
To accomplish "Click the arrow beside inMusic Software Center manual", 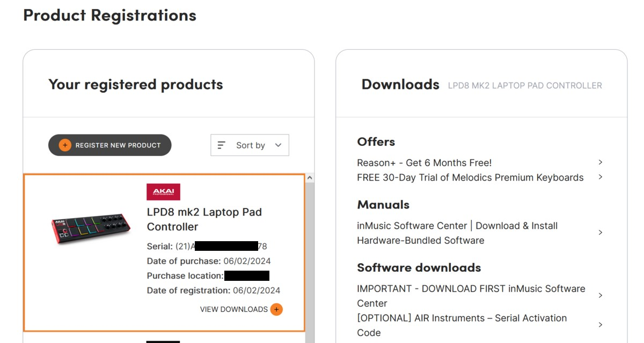I will [x=601, y=233].
